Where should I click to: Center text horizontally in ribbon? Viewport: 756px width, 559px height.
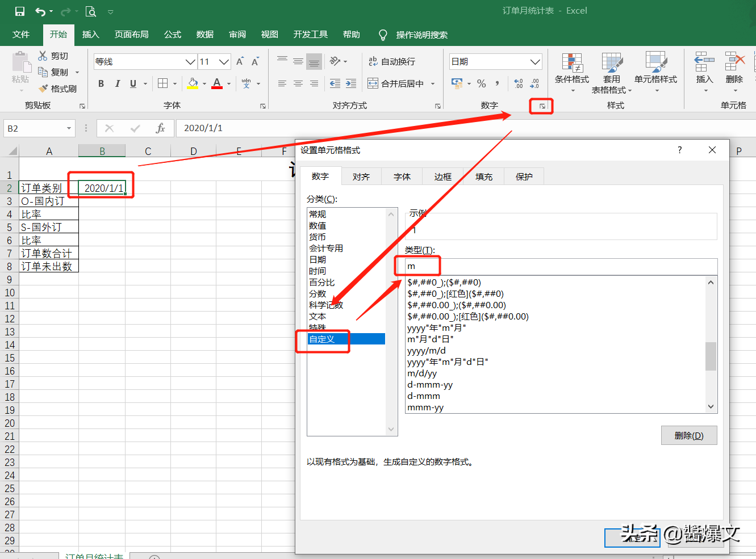(x=298, y=83)
